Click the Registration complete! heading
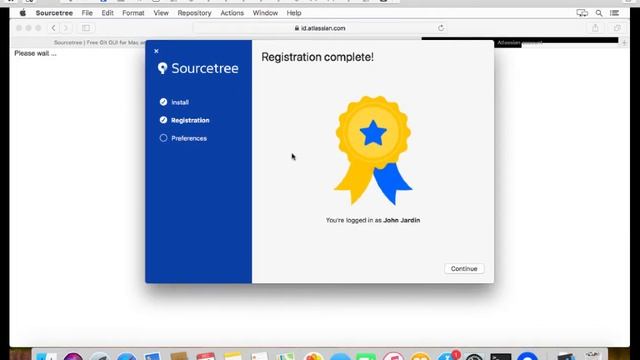The height and width of the screenshot is (360, 640). pyautogui.click(x=318, y=57)
